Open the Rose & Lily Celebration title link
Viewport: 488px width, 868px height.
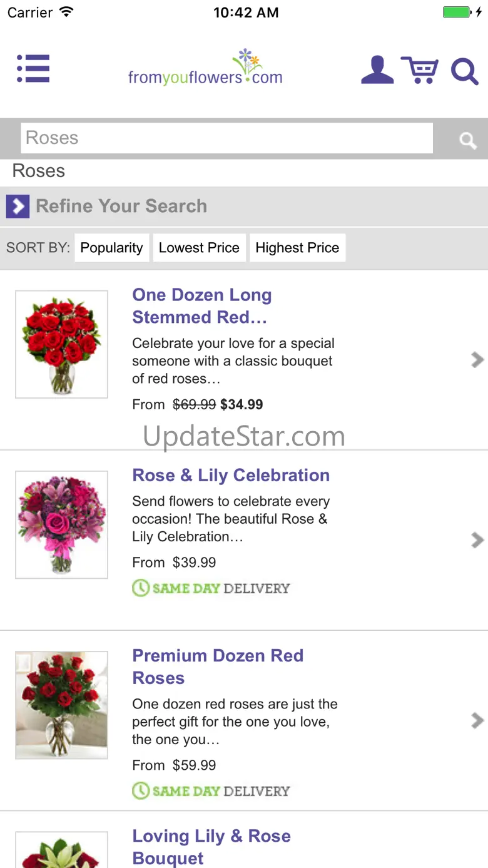pyautogui.click(x=231, y=475)
